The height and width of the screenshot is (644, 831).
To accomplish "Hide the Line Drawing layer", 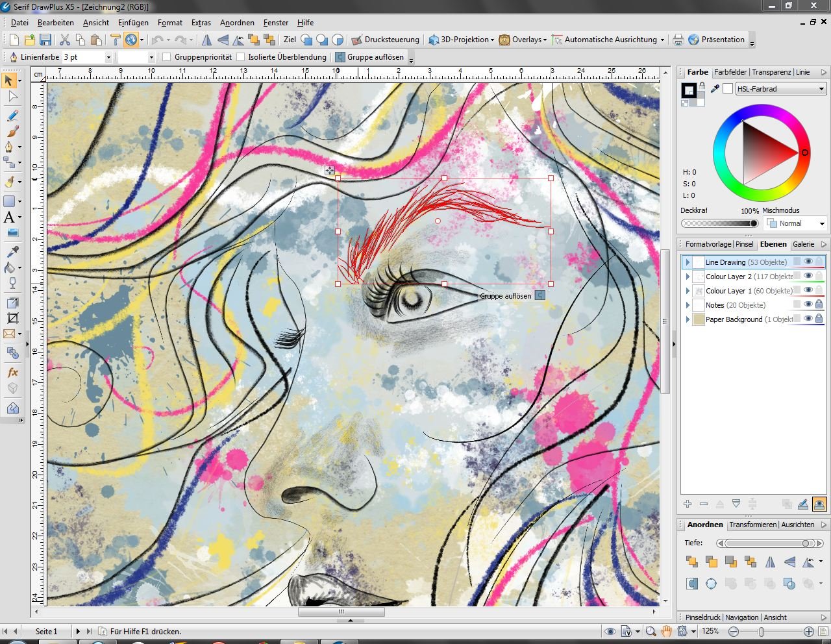I will (808, 262).
